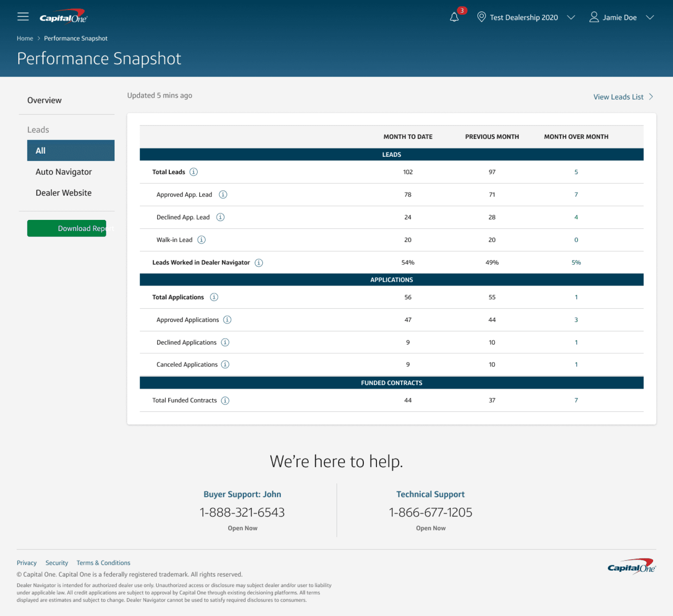Click Approved Applications month-over-month value 3
This screenshot has width=673, height=616.
coord(576,320)
